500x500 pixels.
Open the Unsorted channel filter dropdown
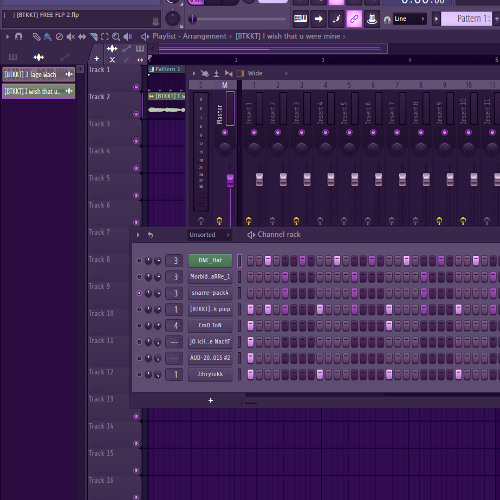tap(209, 235)
